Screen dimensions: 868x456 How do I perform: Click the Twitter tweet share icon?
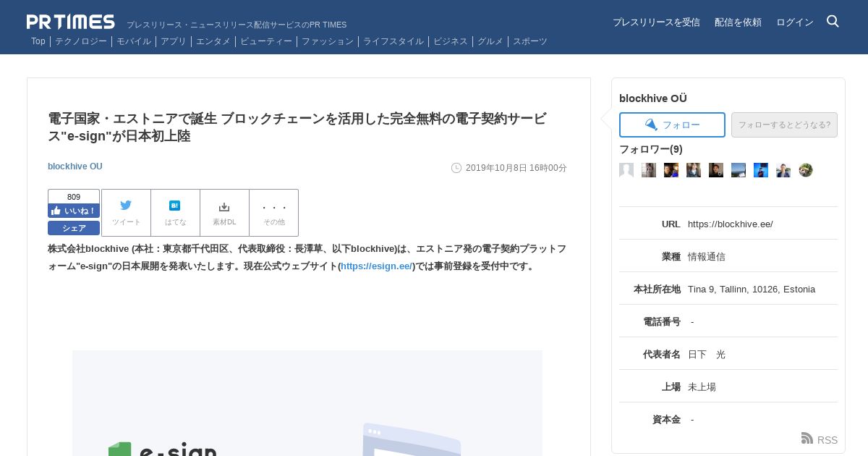point(126,206)
